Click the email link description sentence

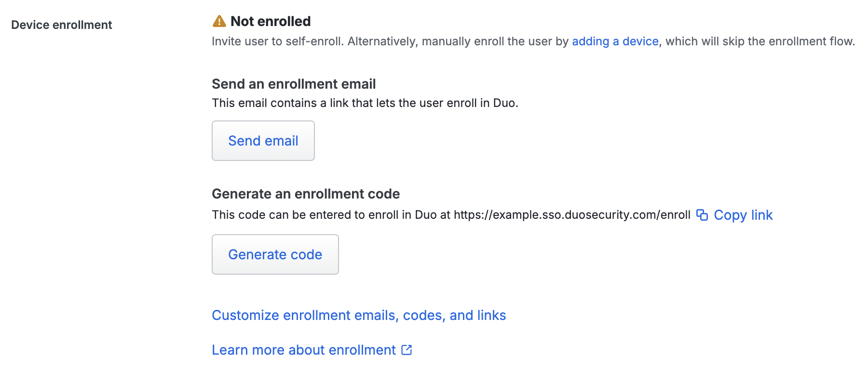[x=364, y=103]
